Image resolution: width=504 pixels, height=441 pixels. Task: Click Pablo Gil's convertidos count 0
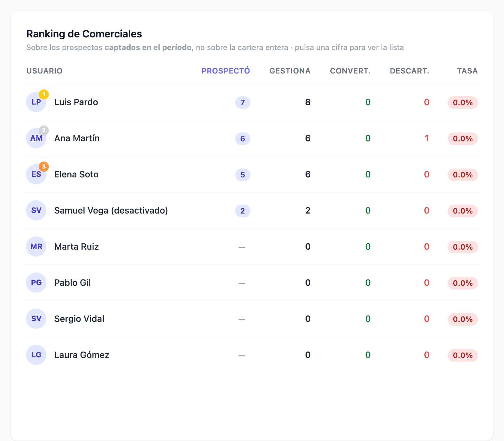tap(368, 283)
